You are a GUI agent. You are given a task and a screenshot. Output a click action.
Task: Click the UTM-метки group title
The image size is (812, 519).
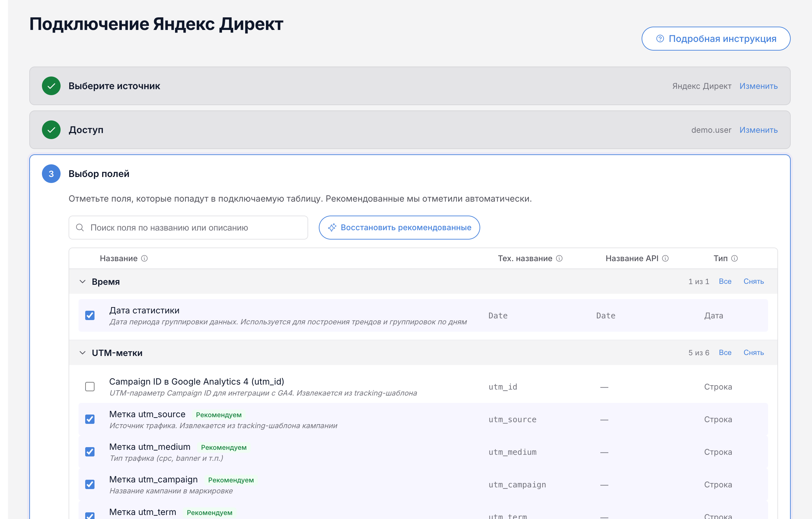[117, 353]
